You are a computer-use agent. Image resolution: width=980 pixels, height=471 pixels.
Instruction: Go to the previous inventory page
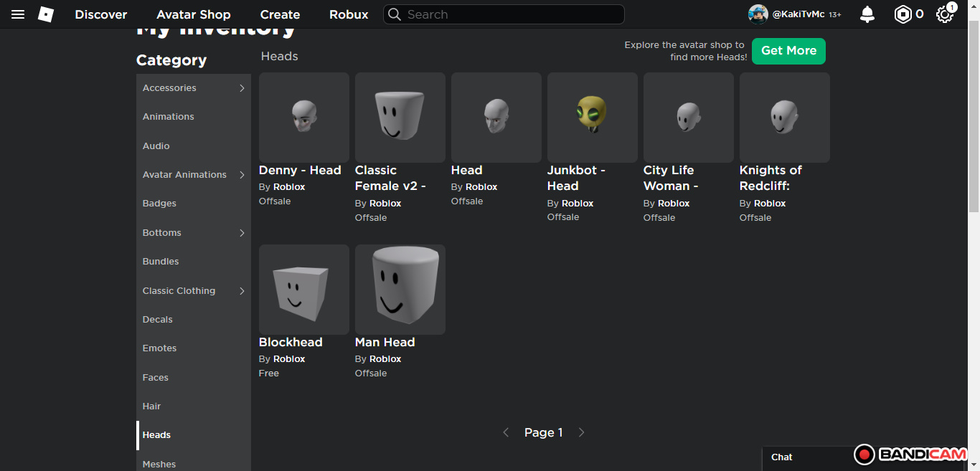tap(506, 432)
